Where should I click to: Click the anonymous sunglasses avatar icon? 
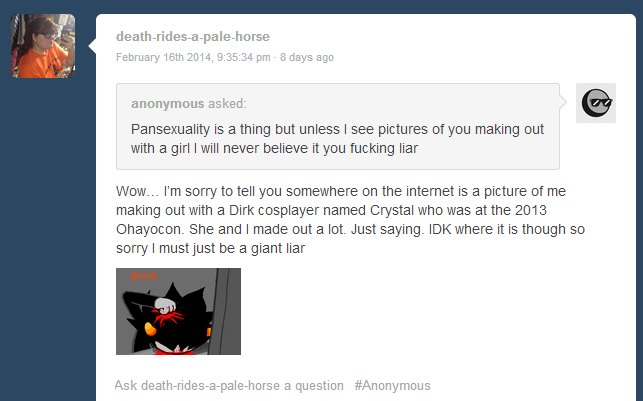click(x=596, y=103)
